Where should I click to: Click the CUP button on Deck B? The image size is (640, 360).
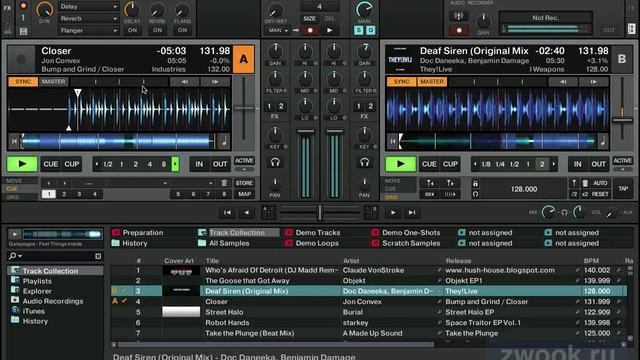tap(450, 164)
